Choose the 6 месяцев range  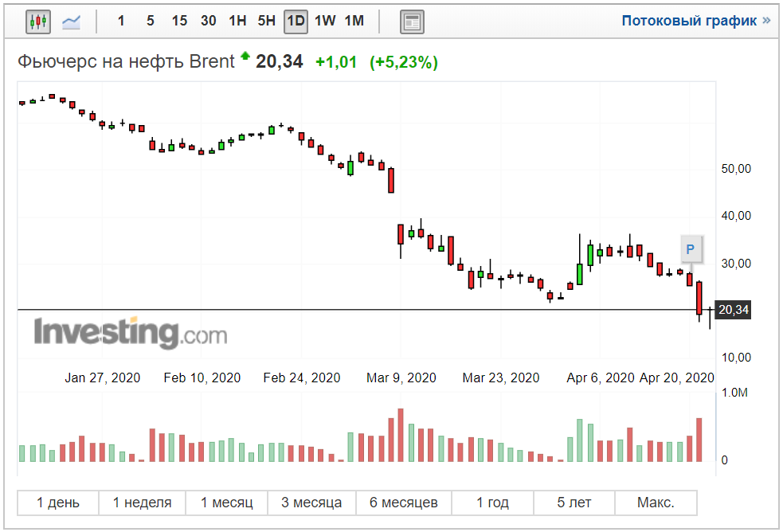click(x=404, y=503)
